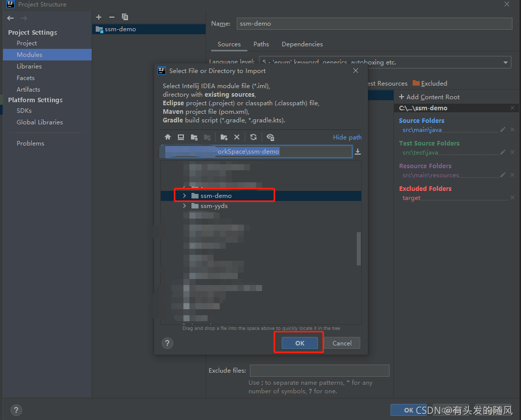Screen dimensions: 521x420
Task: Switch to the Sources tab
Action: coord(229,44)
